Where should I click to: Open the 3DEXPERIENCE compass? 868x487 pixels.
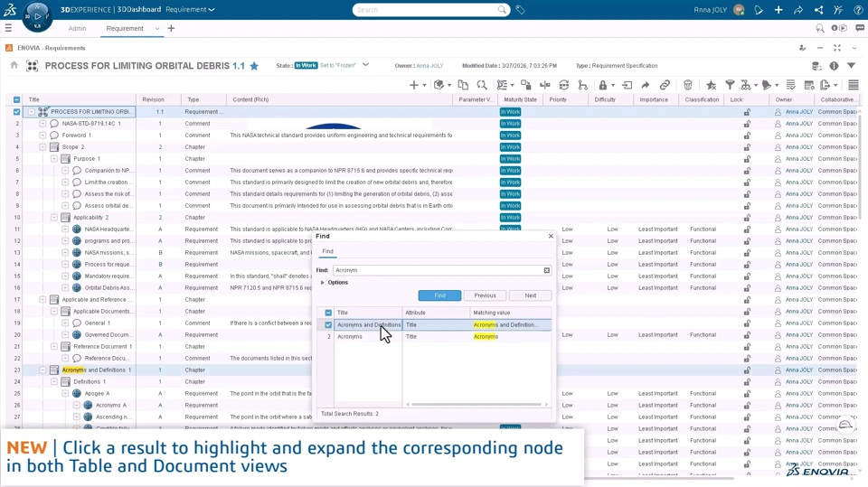37,16
